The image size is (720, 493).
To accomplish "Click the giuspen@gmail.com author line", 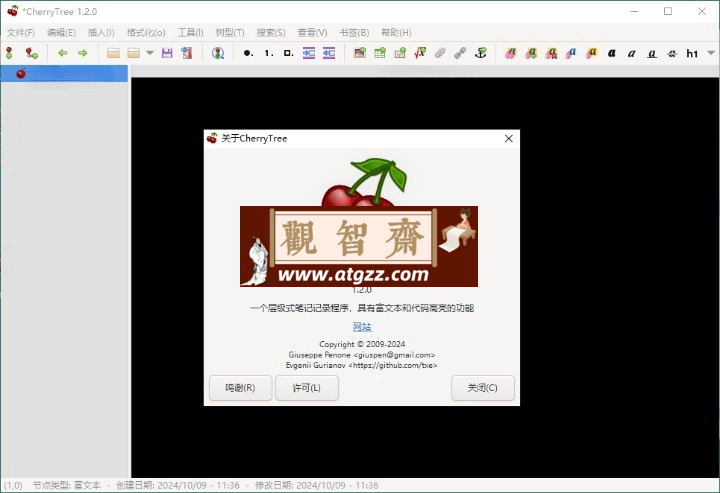I will 362,355.
